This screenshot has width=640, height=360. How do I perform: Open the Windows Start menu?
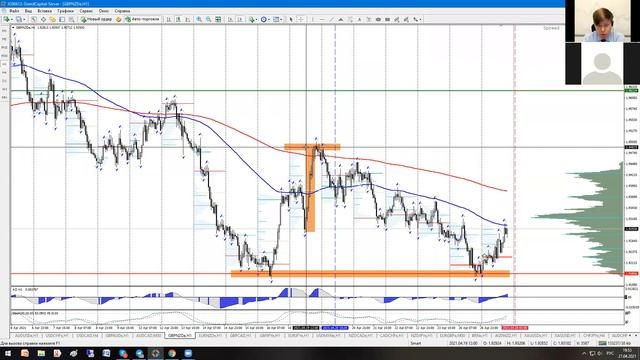[8, 353]
